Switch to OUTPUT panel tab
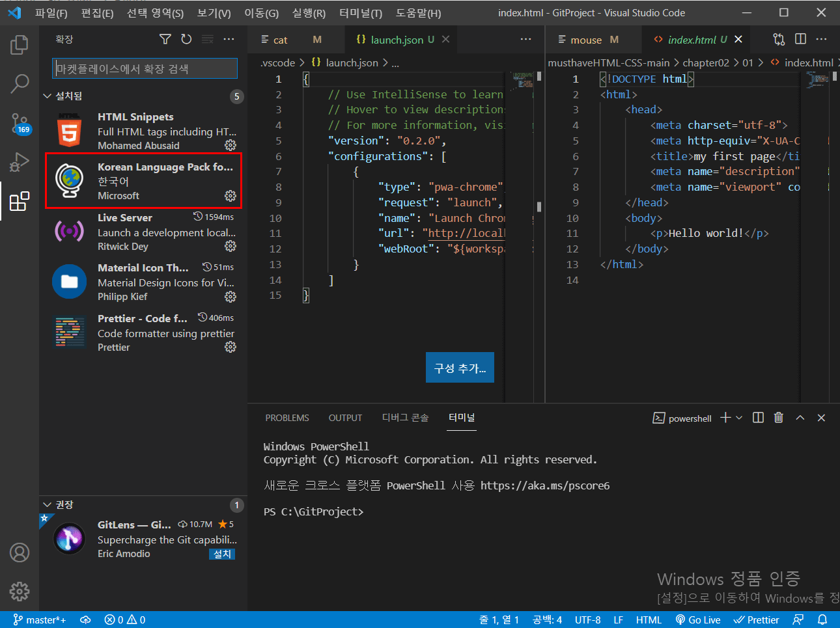This screenshot has height=628, width=840. click(x=345, y=418)
